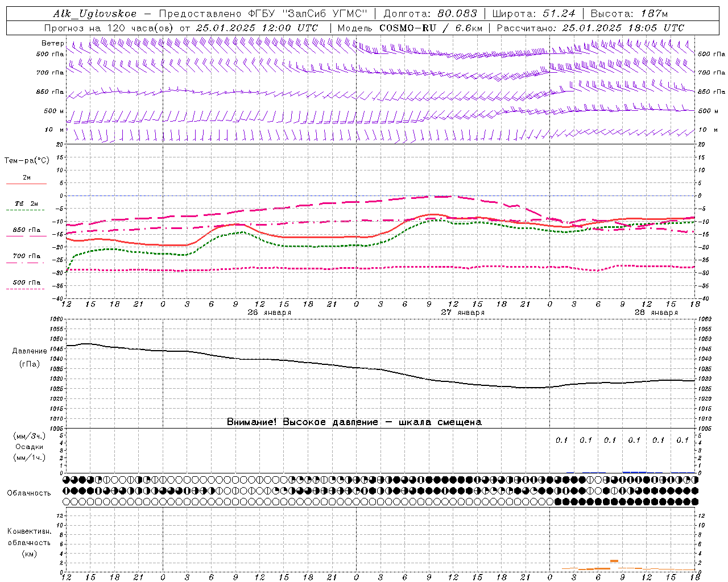Click the 'Облачность' cloud cover label

click(x=29, y=493)
